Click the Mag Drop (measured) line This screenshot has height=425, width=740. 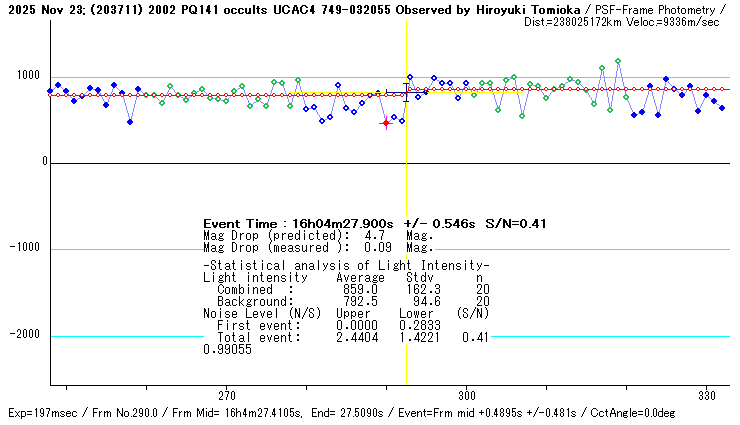(x=318, y=247)
